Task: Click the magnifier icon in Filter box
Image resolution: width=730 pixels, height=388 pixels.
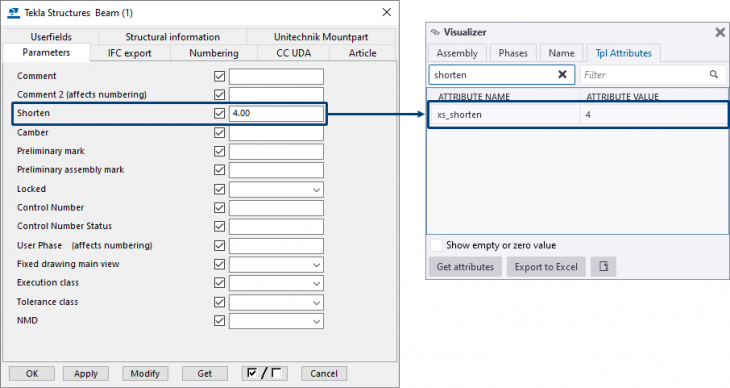Action: (714, 75)
